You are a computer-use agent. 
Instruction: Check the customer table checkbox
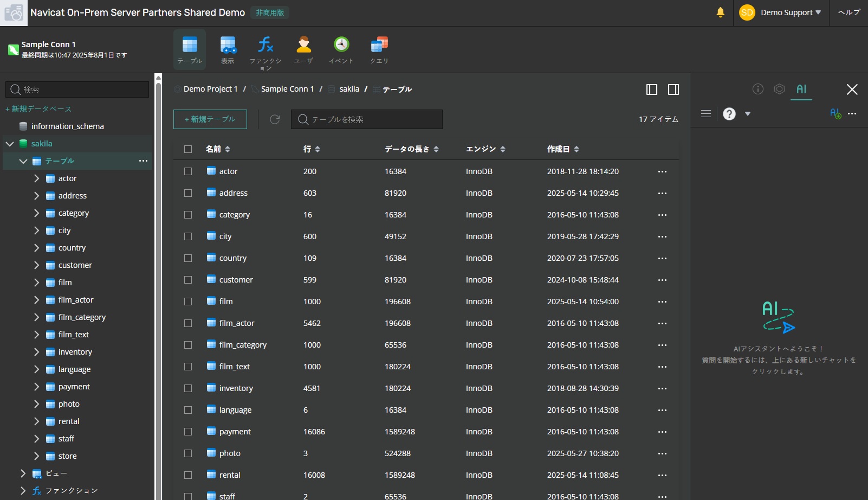[x=188, y=280]
